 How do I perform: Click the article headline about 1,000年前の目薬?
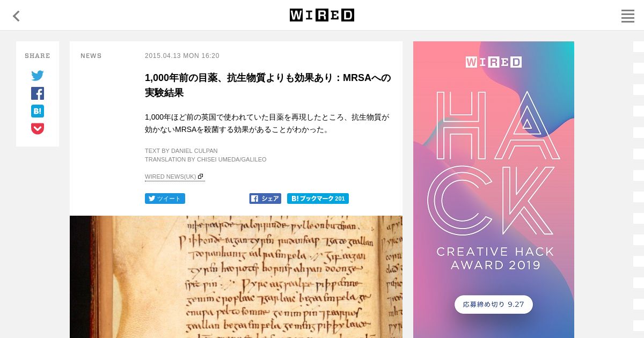268,85
